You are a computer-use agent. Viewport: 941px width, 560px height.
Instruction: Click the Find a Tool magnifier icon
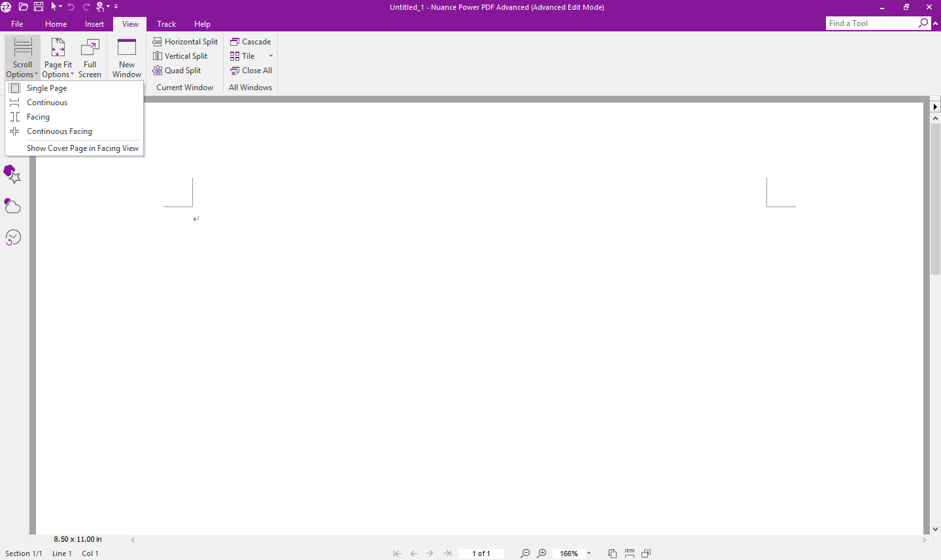click(x=923, y=24)
